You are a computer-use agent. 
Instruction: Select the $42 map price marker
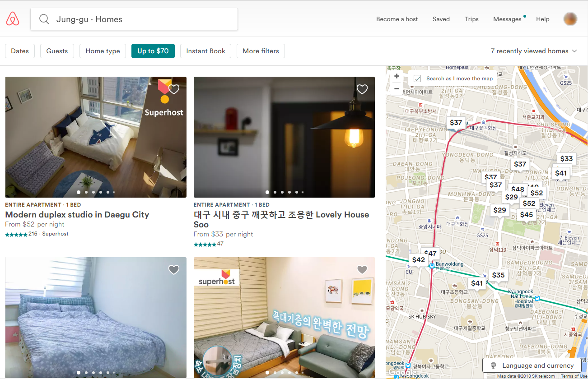419,259
